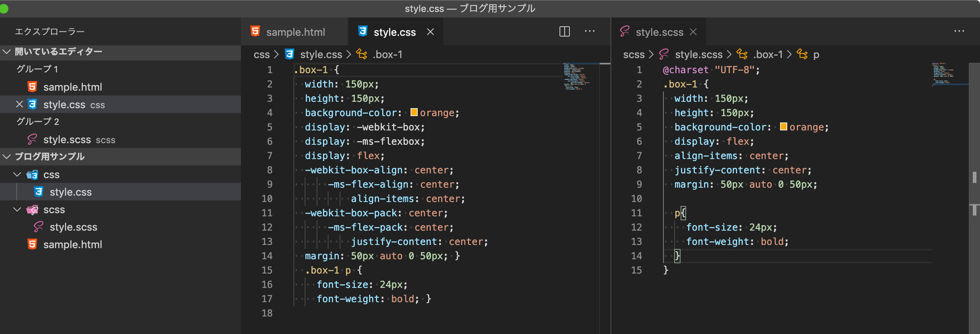This screenshot has height=334, width=980.
Task: Click the Sass icon on the style.scss tab
Action: coord(625,31)
